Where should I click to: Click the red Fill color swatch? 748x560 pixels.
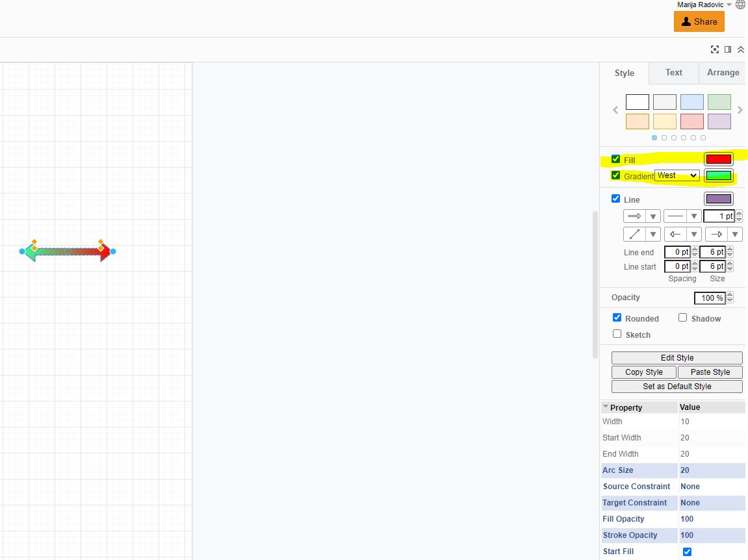coord(718,159)
